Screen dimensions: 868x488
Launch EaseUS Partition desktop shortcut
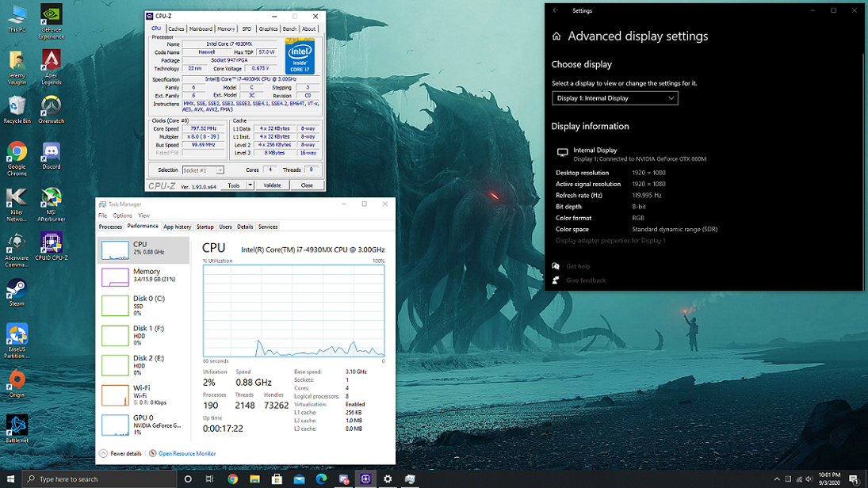pyautogui.click(x=17, y=341)
